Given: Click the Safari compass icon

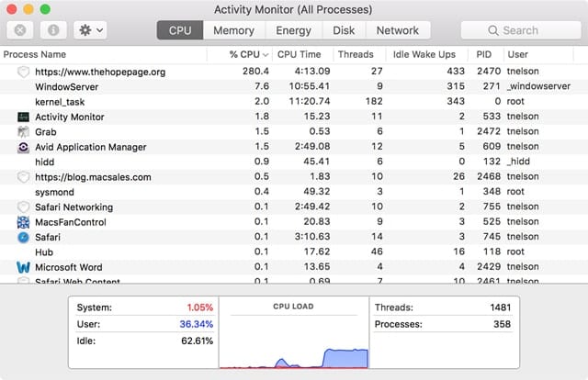Looking at the screenshot, I should coord(23,237).
